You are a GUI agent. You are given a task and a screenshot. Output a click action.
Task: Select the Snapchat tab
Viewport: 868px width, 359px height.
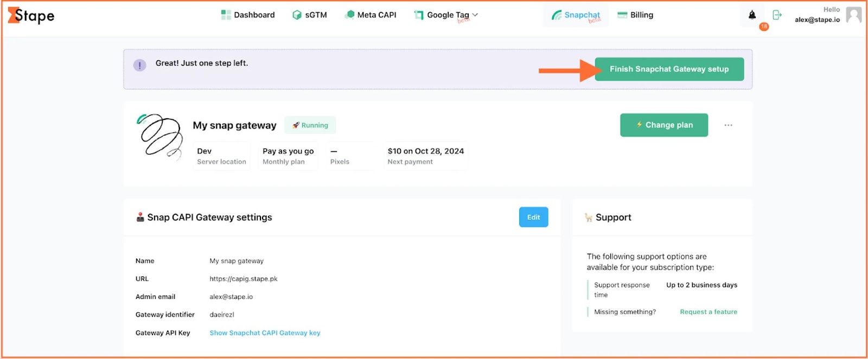pos(576,15)
